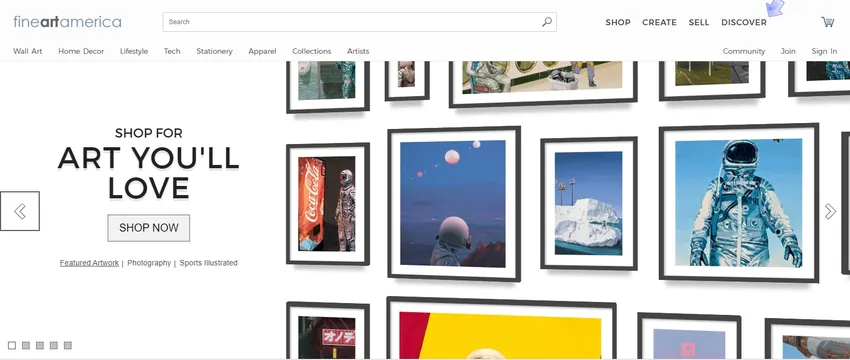Open the Photography link
This screenshot has height=360, width=850.
pyautogui.click(x=149, y=263)
